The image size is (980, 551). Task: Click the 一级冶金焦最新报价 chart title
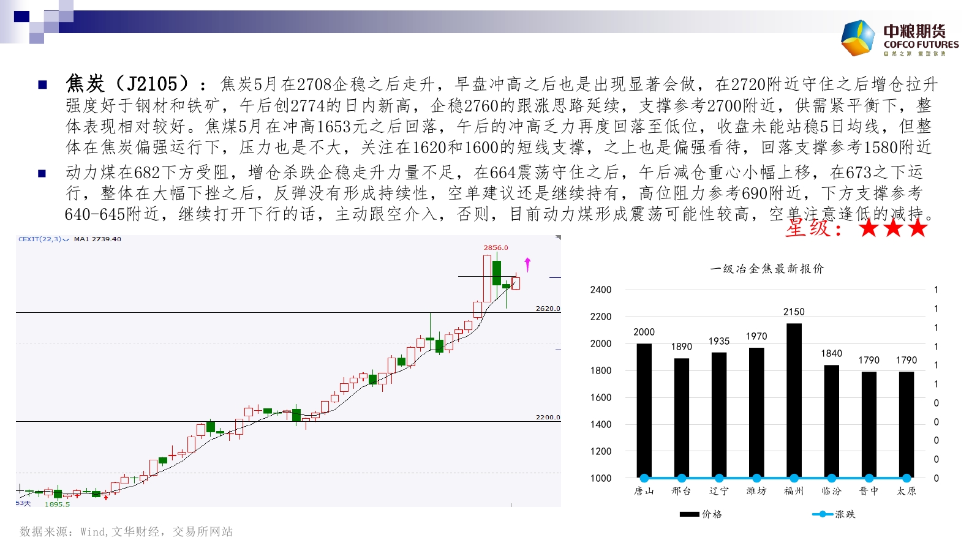tap(767, 269)
